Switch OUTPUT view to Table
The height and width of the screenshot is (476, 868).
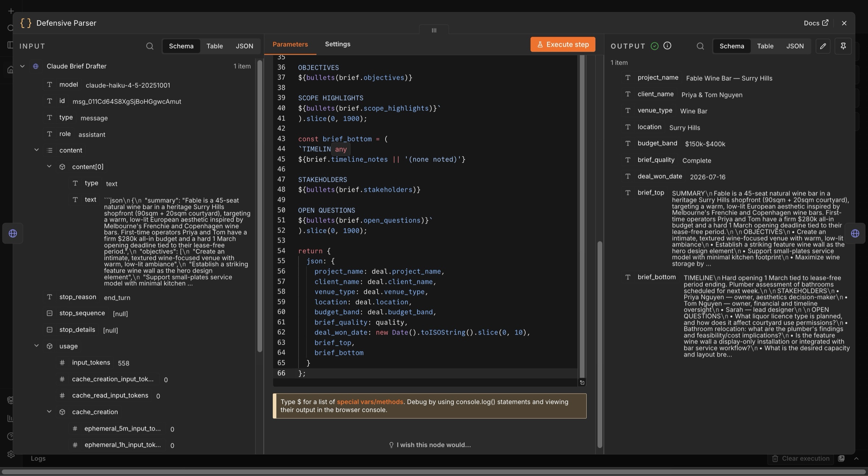(x=765, y=46)
